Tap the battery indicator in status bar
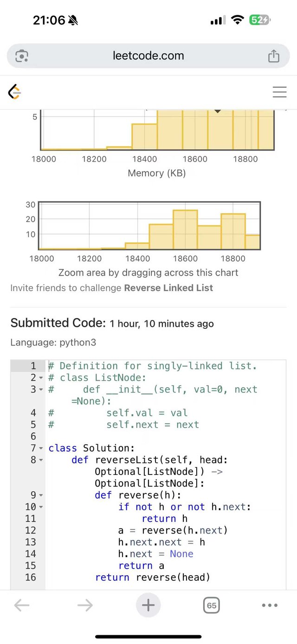The width and height of the screenshot is (297, 644). [x=259, y=20]
